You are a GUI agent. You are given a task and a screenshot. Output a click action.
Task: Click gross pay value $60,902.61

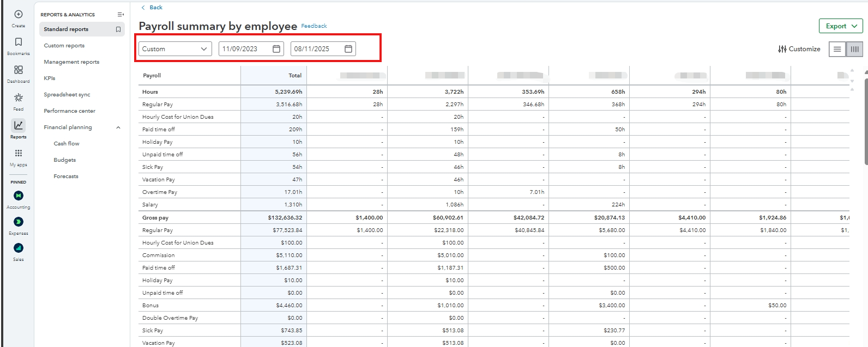[448, 218]
